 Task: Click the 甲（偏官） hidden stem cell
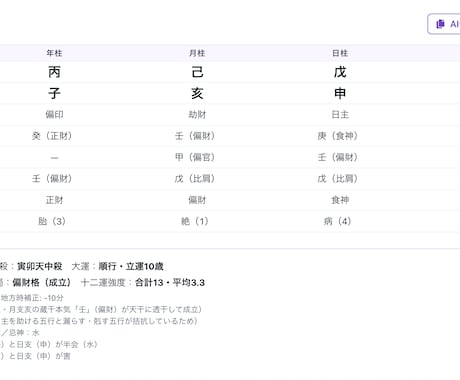pos(195,157)
